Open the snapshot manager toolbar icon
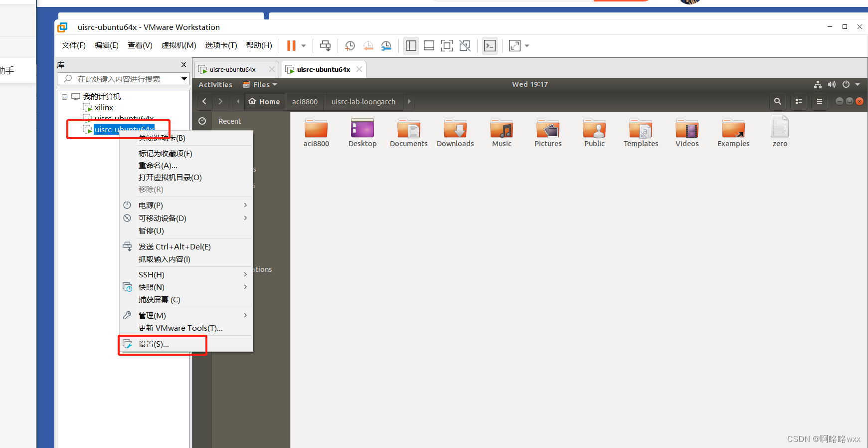The width and height of the screenshot is (868, 448). click(x=386, y=46)
